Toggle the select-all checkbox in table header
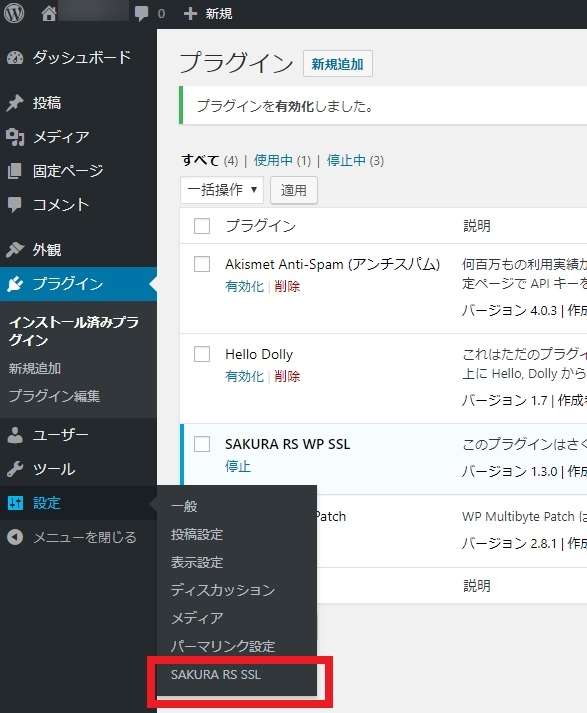Screen dimensions: 587x713 click(201, 226)
